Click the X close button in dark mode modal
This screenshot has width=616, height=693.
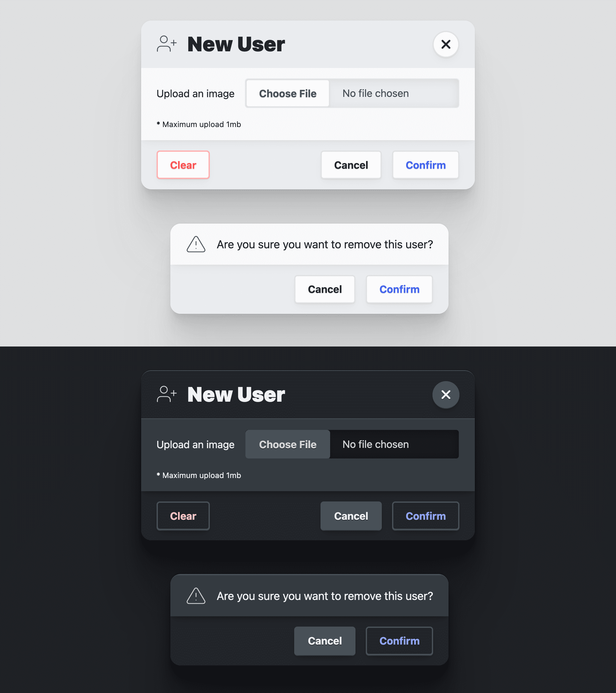tap(446, 395)
